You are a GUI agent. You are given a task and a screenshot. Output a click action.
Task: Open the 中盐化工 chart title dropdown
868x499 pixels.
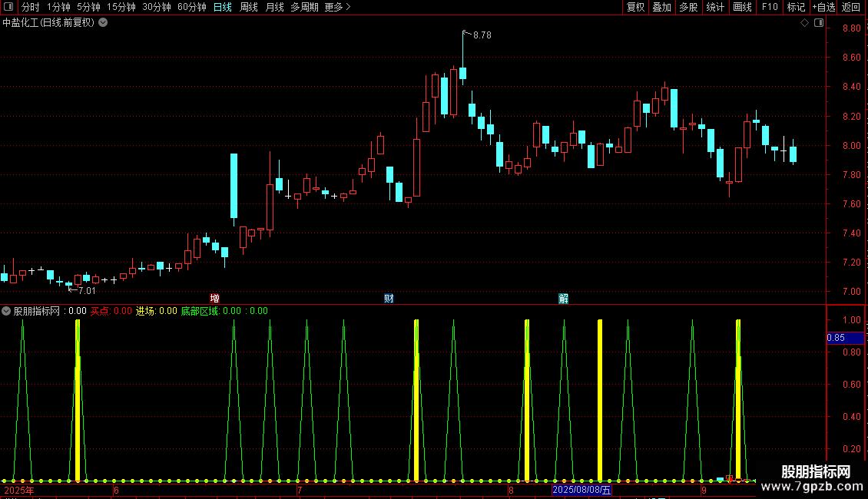[x=103, y=23]
